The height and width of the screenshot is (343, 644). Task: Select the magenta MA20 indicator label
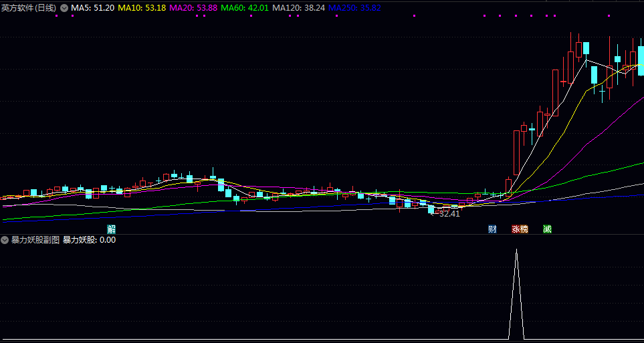coord(193,8)
